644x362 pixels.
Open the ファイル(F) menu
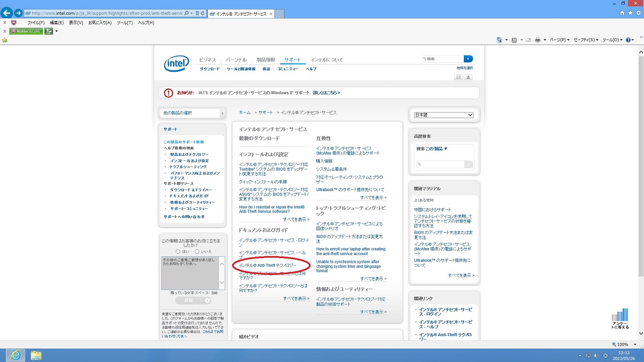point(36,23)
